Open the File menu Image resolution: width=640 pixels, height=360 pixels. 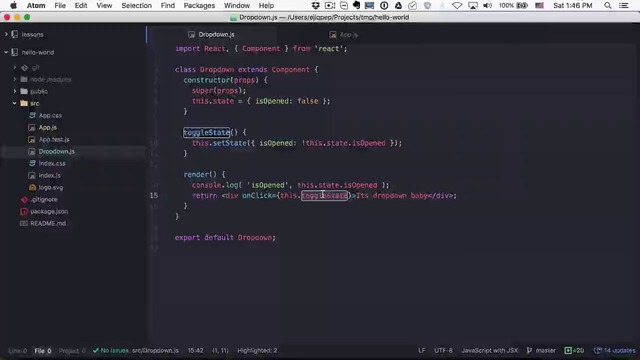pos(60,6)
